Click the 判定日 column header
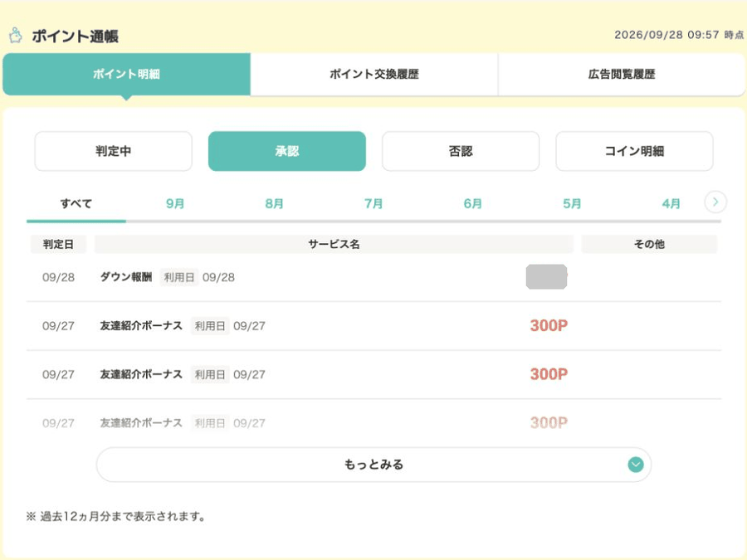Viewport: 747px width, 560px height. (x=58, y=244)
